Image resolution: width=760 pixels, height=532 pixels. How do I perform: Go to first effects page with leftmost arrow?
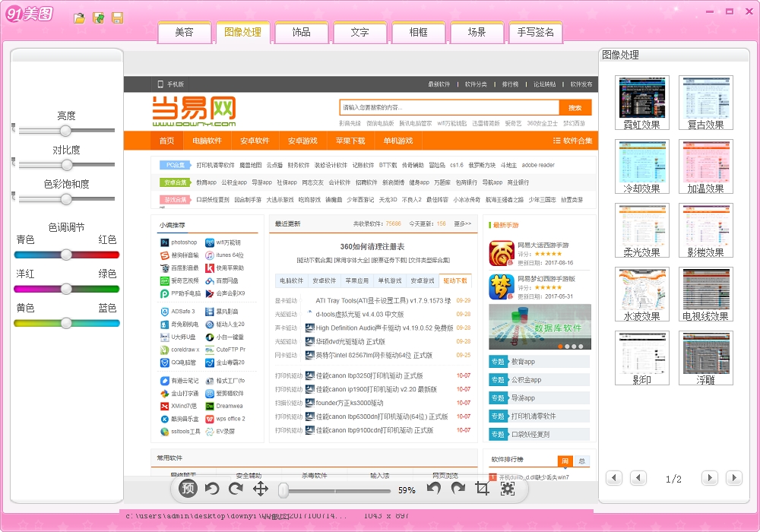point(614,478)
